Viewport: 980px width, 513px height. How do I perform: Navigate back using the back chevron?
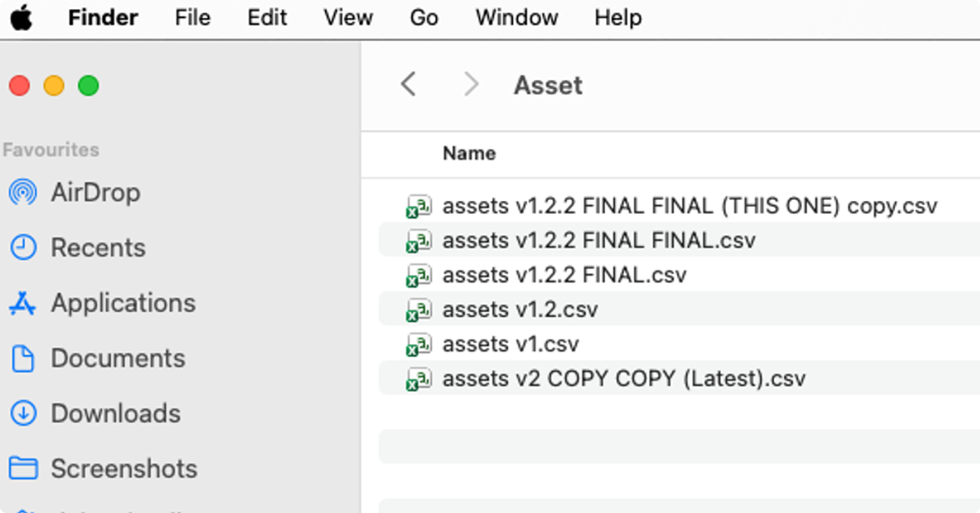tap(408, 84)
